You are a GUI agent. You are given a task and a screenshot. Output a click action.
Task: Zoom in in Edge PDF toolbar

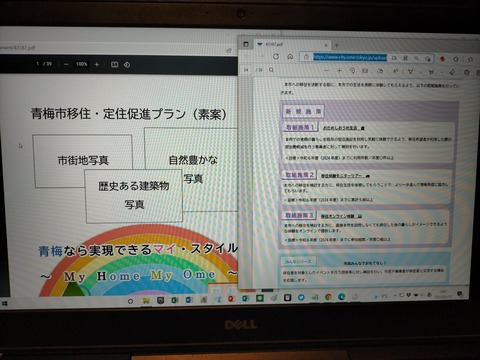coord(339,71)
